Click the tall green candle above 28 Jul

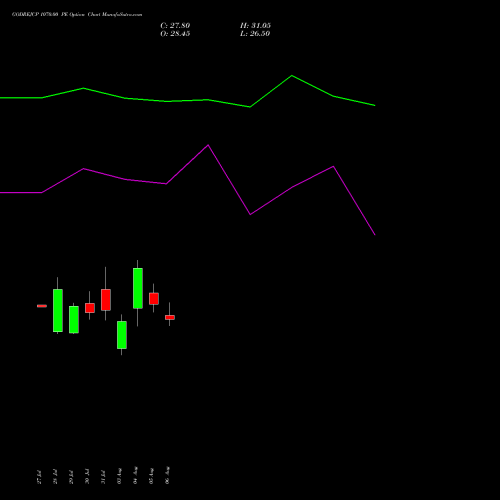click(58, 310)
